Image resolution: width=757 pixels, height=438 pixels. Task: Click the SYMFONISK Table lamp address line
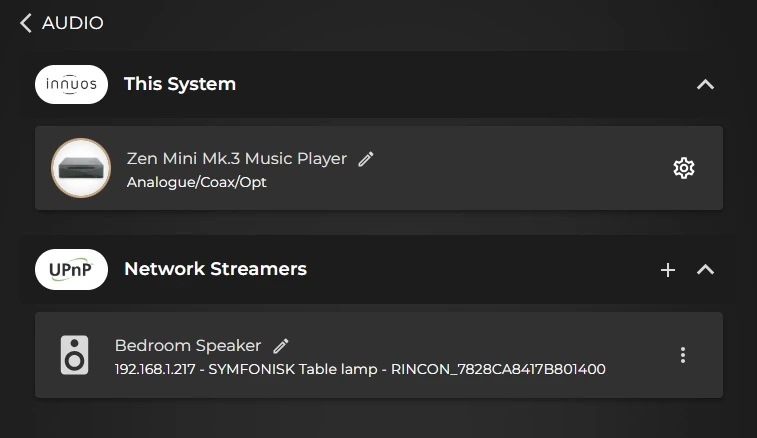click(360, 369)
